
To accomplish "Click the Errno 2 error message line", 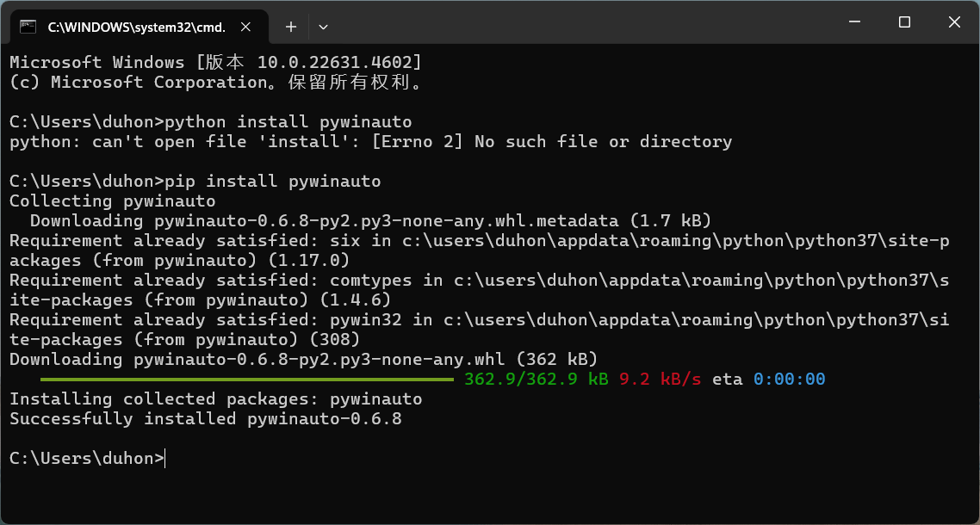I will (x=370, y=142).
